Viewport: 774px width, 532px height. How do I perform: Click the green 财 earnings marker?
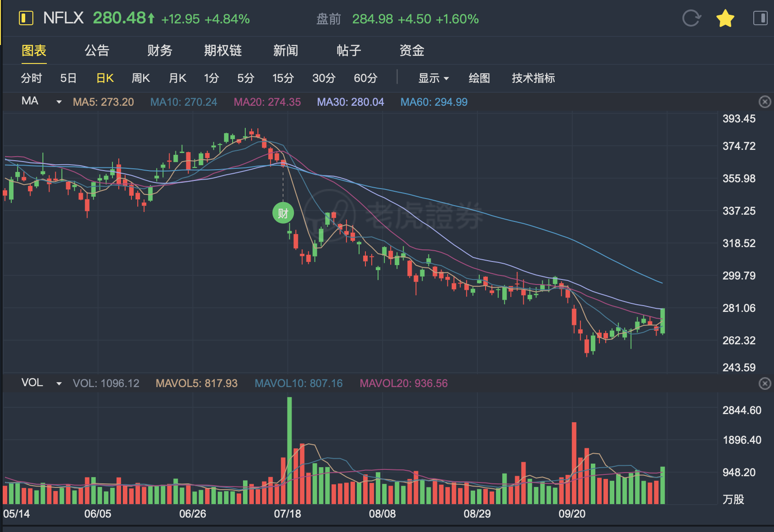click(x=283, y=213)
